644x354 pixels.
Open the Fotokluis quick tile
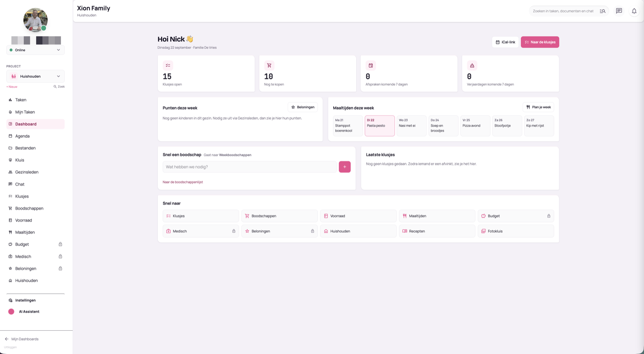[x=516, y=231]
